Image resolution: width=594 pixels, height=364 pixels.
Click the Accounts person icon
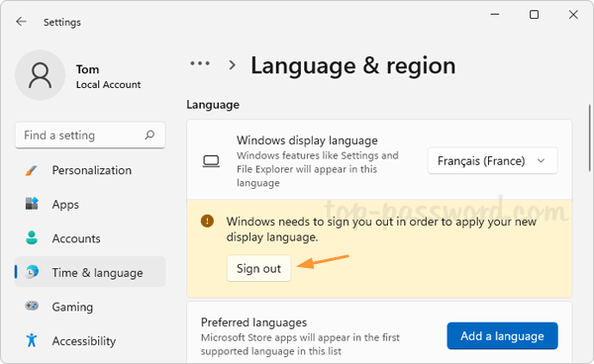(x=32, y=237)
